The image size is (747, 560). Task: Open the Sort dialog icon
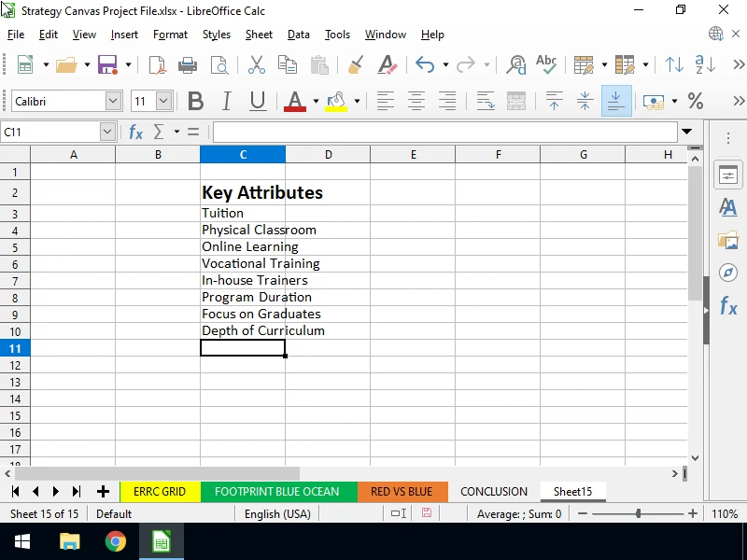pos(674,64)
